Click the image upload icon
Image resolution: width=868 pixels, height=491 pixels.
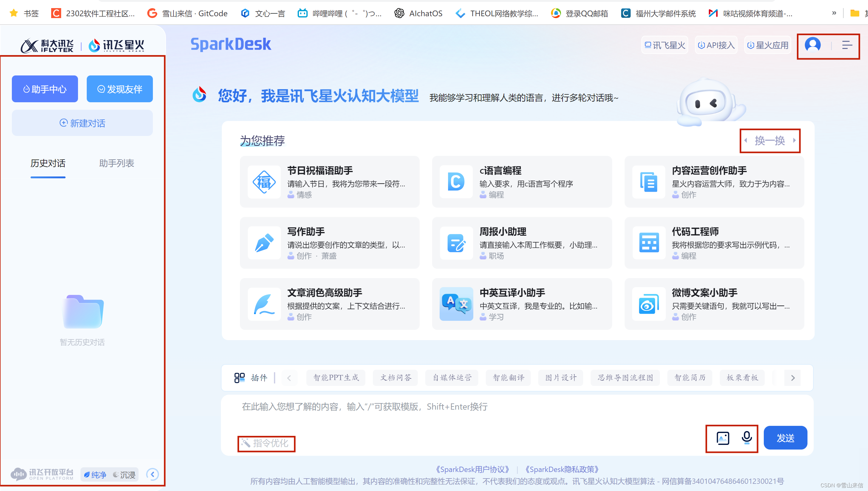723,438
